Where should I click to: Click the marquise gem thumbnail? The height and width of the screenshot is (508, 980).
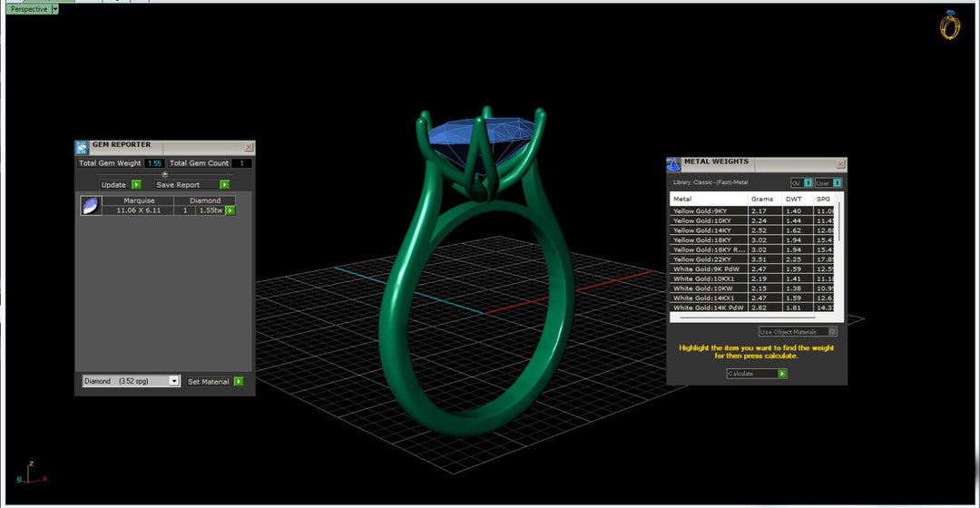[x=91, y=206]
